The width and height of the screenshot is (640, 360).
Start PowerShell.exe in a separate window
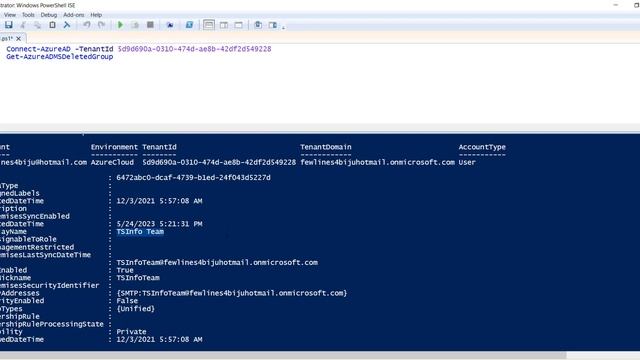click(189, 25)
